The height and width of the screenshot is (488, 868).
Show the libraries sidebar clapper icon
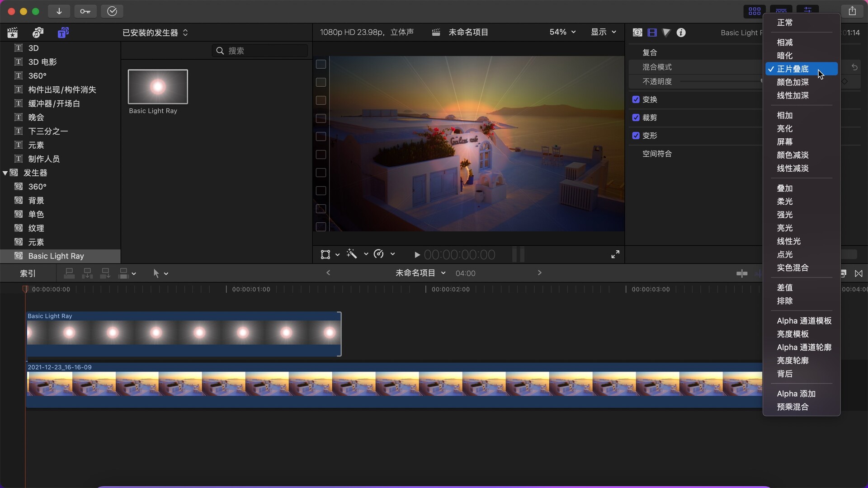13,33
